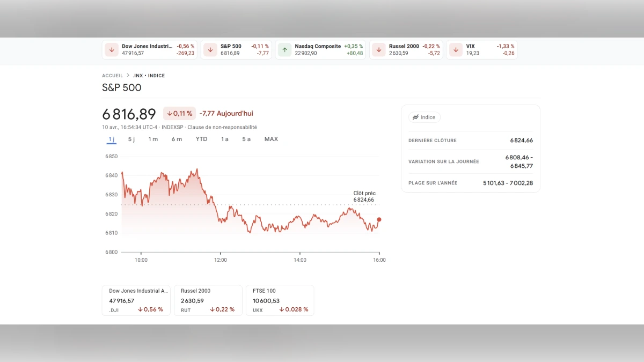This screenshot has height=362, width=644.
Task: Click the down arrow icon on VIX card
Action: [x=456, y=49]
